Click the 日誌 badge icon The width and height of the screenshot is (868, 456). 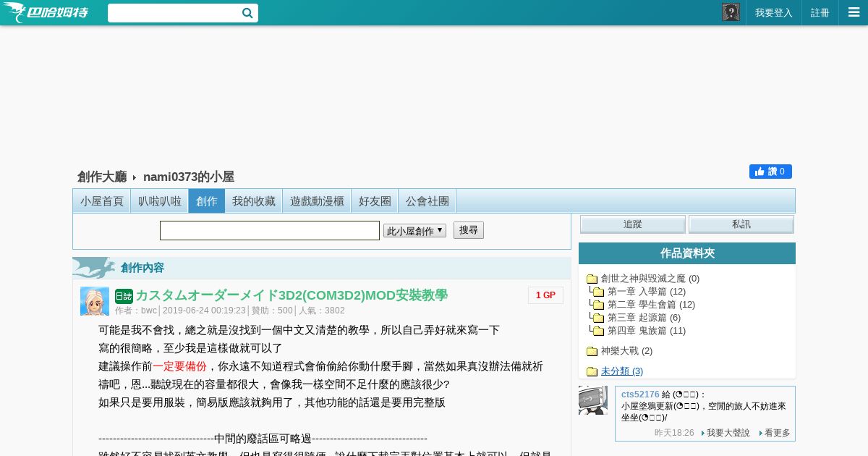click(124, 295)
